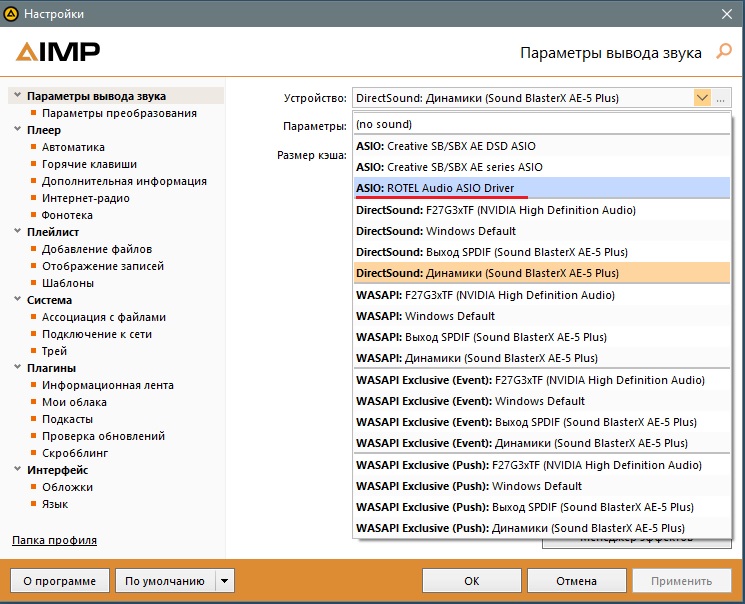Select WASAPI Exclusive (Event): F27G3xTF
This screenshot has width=745, height=604.
(x=542, y=380)
